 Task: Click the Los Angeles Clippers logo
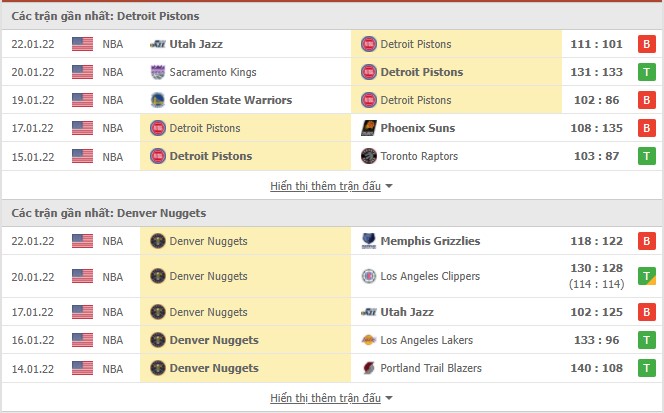[369, 276]
